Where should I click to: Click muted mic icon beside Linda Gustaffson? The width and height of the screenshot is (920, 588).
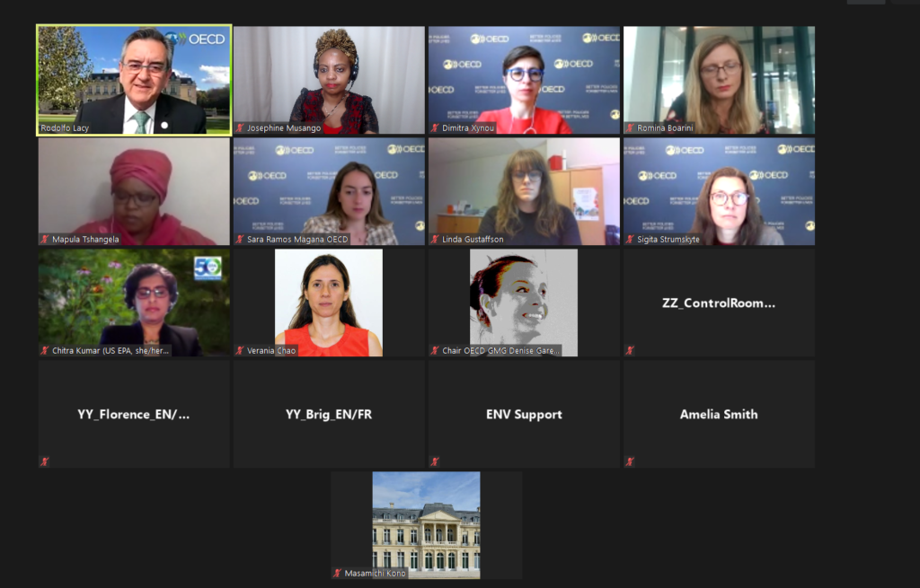coord(435,239)
